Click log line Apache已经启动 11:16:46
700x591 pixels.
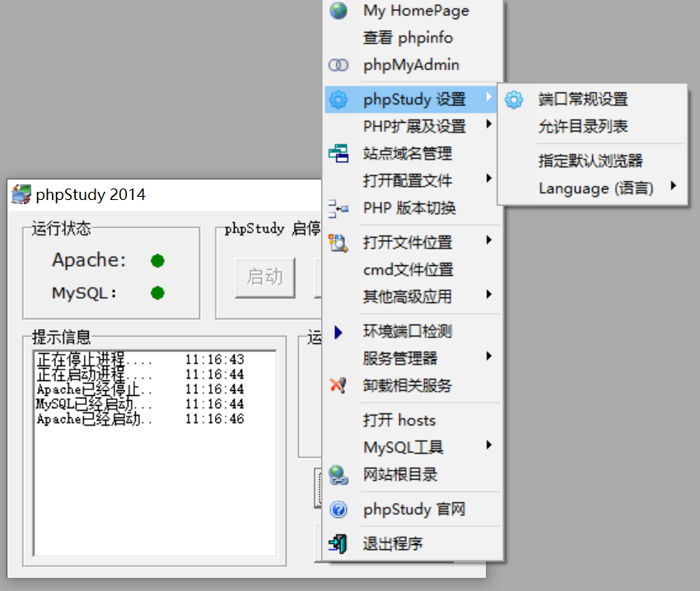(x=140, y=419)
